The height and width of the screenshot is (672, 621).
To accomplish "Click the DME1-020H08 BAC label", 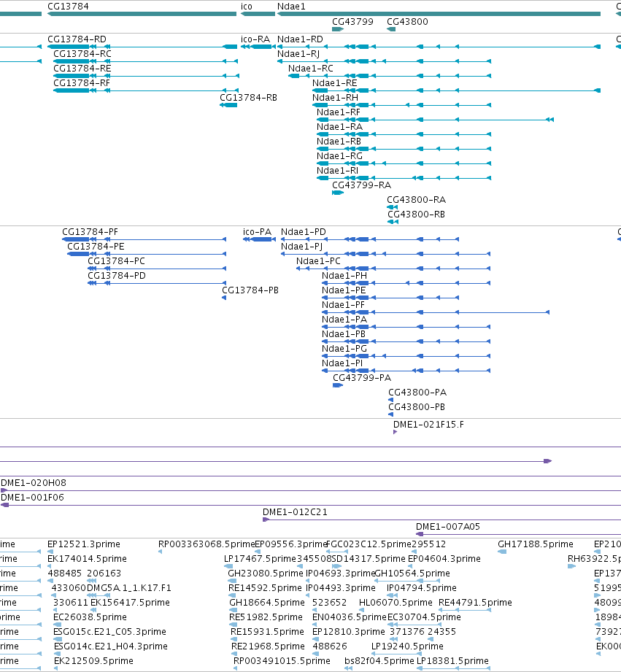I will [x=34, y=482].
